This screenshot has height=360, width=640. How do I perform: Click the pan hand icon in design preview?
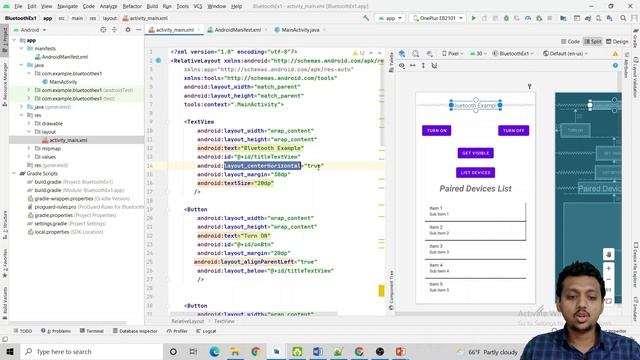click(609, 254)
